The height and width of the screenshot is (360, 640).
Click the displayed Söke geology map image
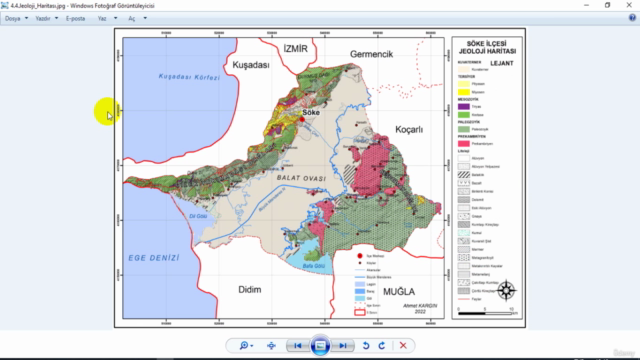coord(320,178)
